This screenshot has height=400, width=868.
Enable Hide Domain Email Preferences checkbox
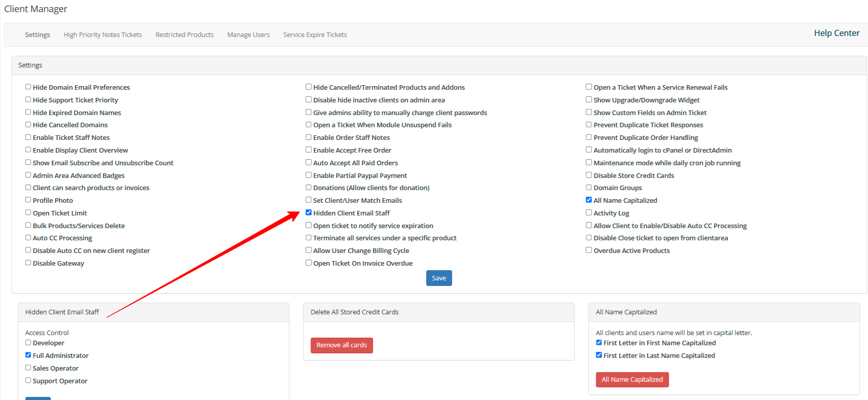tap(28, 87)
